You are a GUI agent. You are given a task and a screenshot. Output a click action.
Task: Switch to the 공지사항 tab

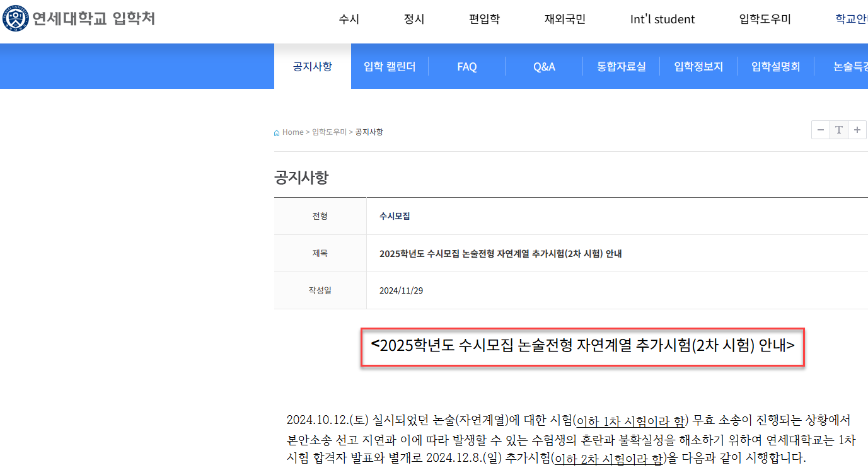tap(312, 66)
